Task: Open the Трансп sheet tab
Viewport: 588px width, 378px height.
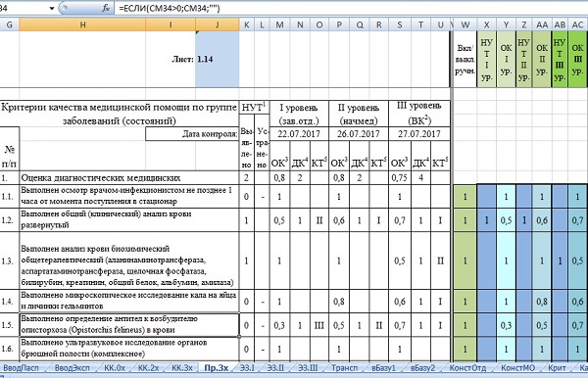Action: click(344, 368)
